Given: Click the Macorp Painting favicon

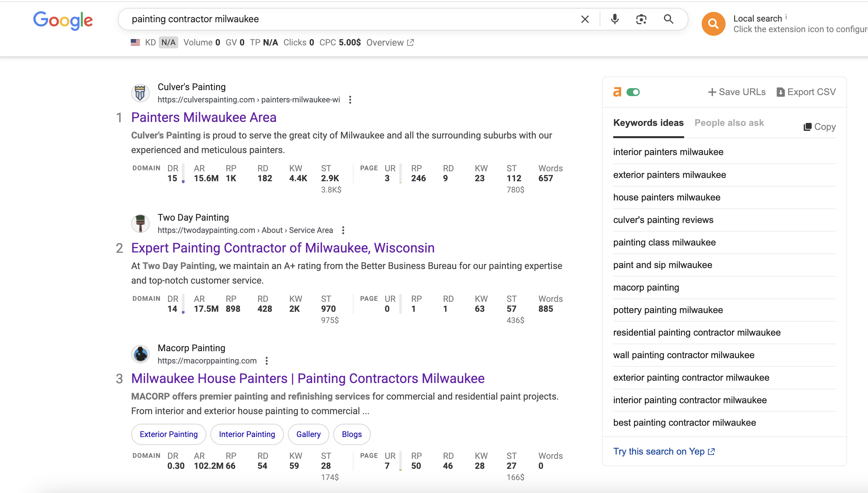Looking at the screenshot, I should click(140, 354).
